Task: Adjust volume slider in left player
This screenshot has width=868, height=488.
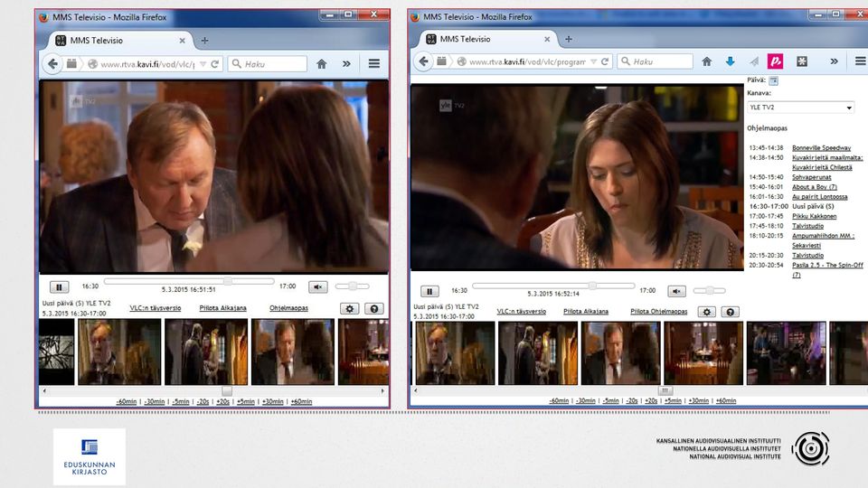Action: coord(352,286)
